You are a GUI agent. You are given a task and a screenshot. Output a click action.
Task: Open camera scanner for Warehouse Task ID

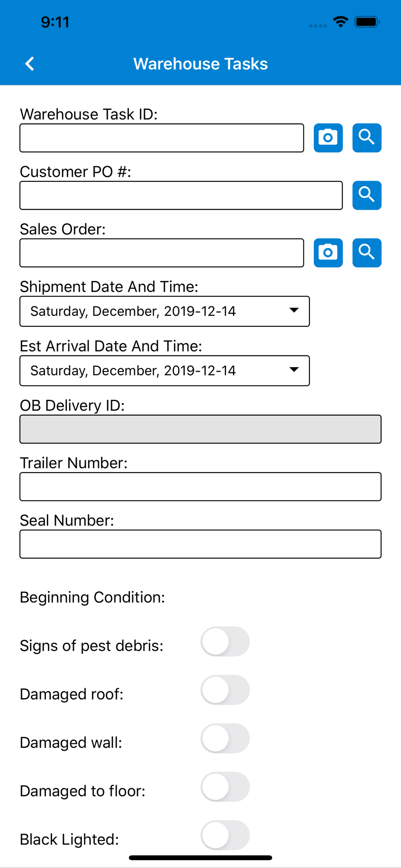pos(328,138)
